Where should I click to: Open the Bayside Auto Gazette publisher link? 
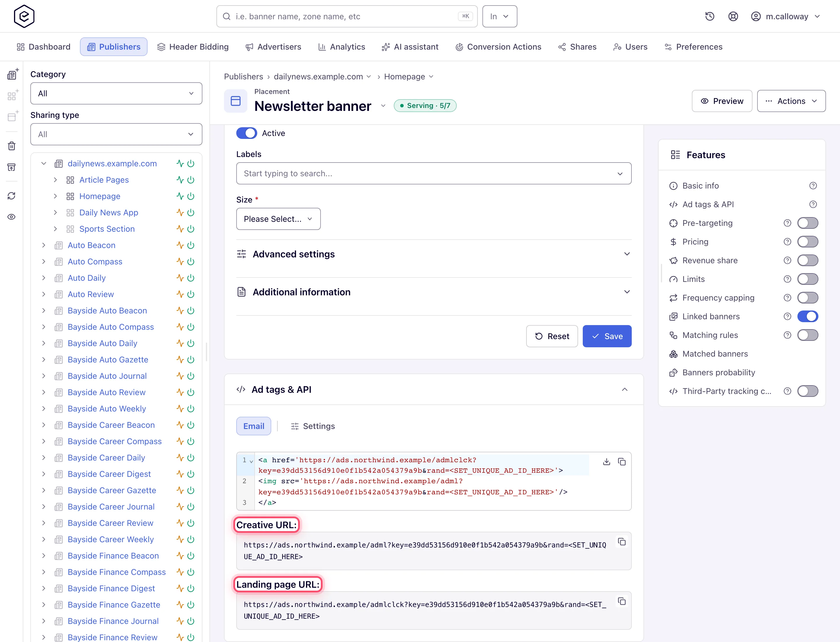(108, 360)
